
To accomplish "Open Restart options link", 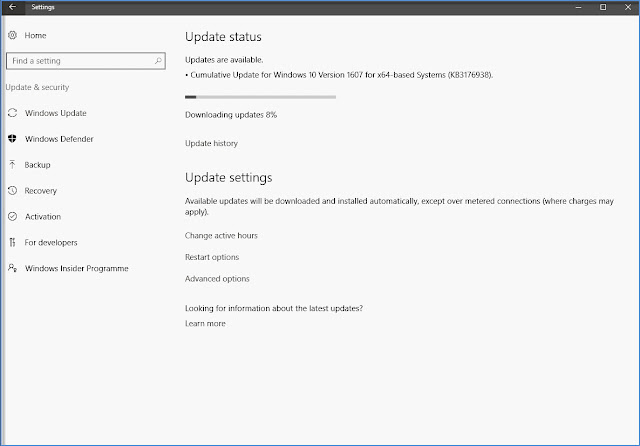I will tap(212, 257).
